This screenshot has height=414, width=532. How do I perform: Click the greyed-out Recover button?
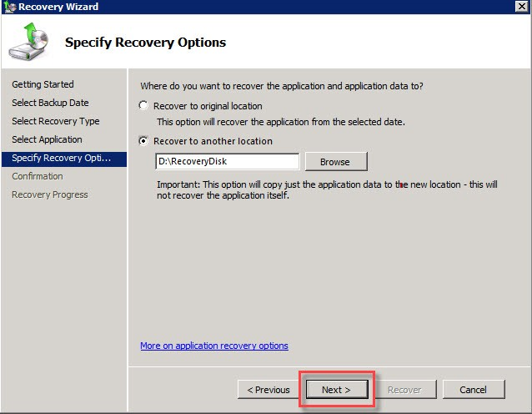[404, 390]
